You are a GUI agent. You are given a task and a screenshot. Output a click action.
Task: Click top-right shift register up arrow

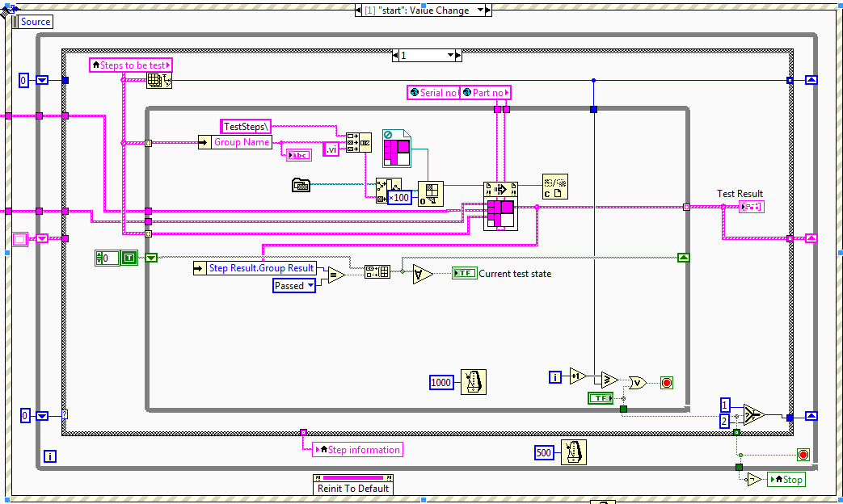pos(811,80)
